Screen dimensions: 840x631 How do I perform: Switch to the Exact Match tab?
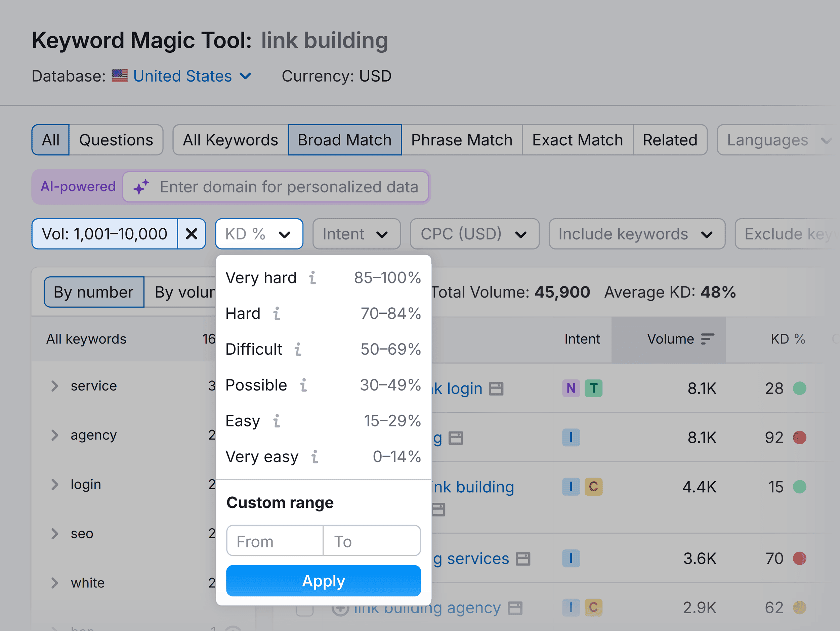point(578,140)
